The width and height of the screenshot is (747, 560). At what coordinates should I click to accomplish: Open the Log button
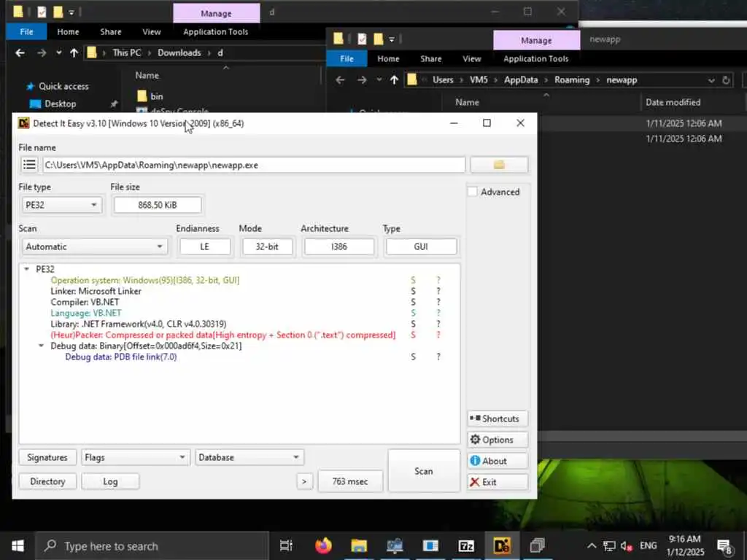110,481
